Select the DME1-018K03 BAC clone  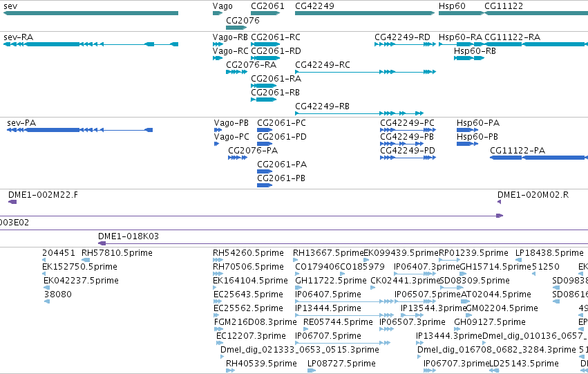(343, 243)
